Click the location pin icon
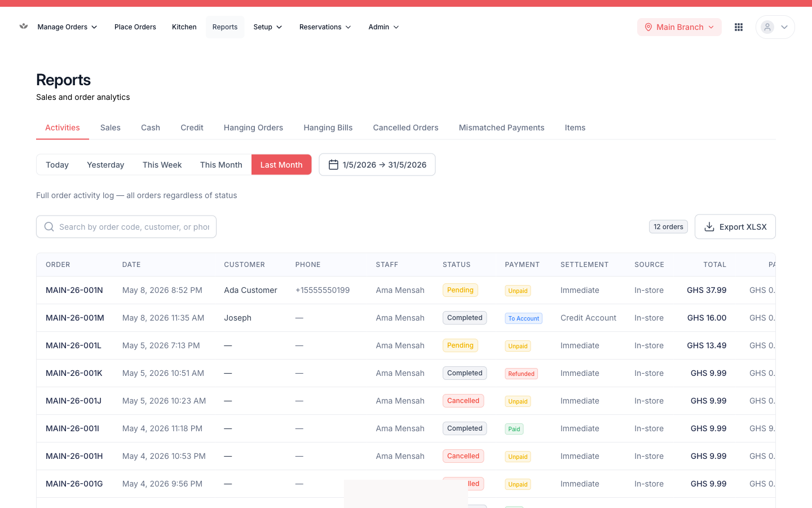The image size is (812, 508). coord(648,27)
